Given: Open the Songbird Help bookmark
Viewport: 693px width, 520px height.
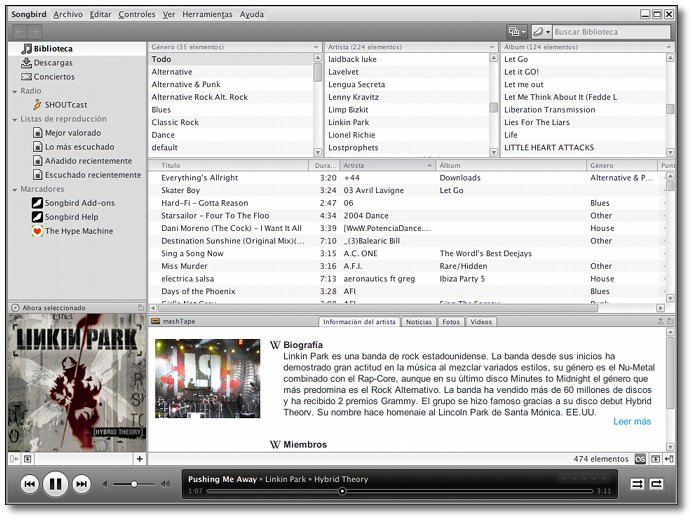Looking at the screenshot, I should click(x=65, y=217).
